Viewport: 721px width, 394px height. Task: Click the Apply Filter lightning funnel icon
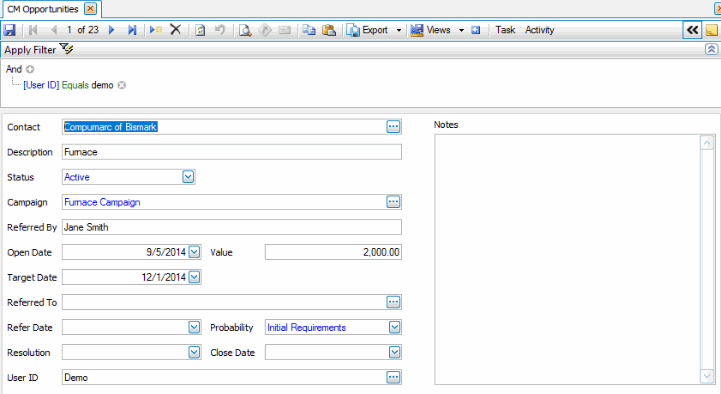coord(67,49)
